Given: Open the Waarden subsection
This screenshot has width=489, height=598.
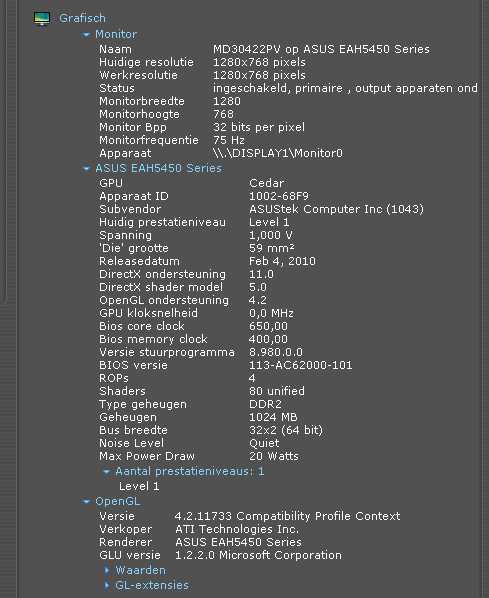Looking at the screenshot, I should point(141,570).
